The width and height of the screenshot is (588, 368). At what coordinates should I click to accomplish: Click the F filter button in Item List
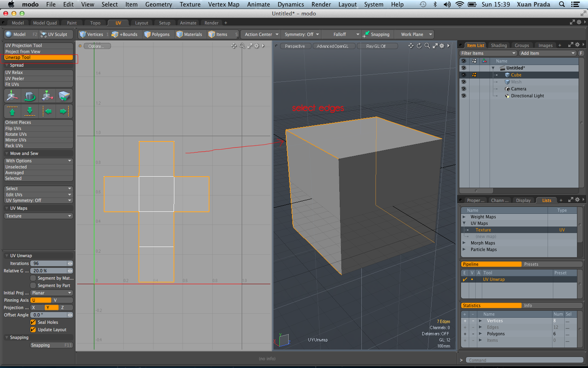(581, 53)
